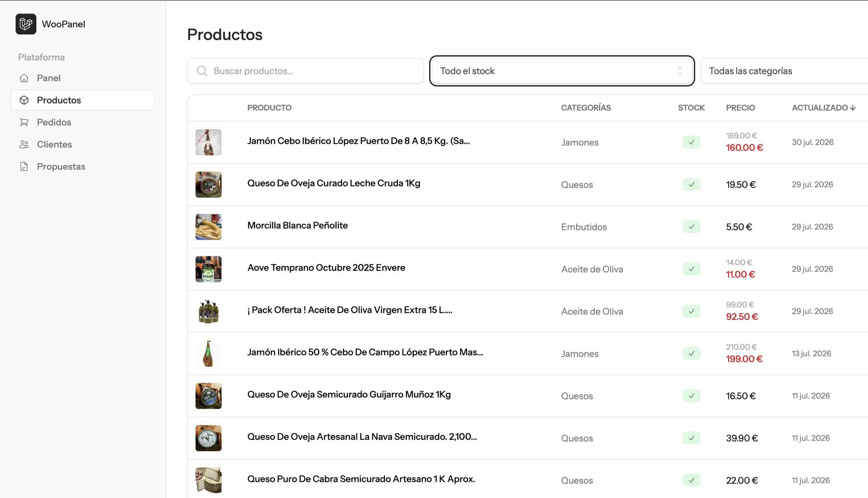Click the WooPanel logo icon

click(x=26, y=24)
